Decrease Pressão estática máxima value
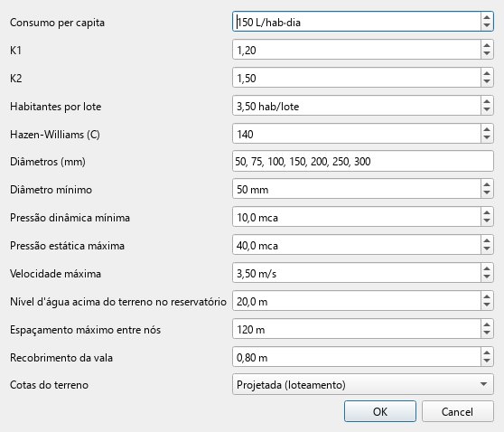504x432 pixels. coord(487,249)
